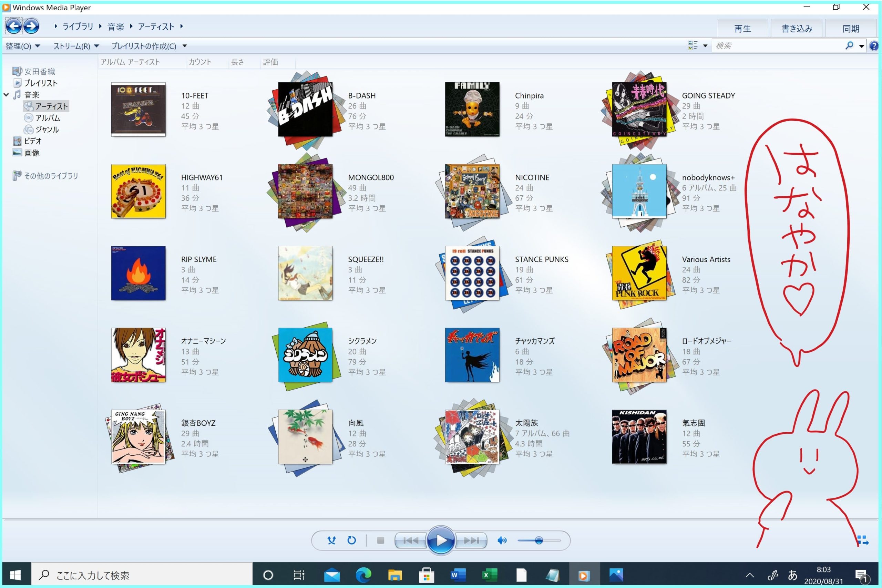This screenshot has width=882, height=588.
Task: Click the Stop button
Action: point(380,540)
